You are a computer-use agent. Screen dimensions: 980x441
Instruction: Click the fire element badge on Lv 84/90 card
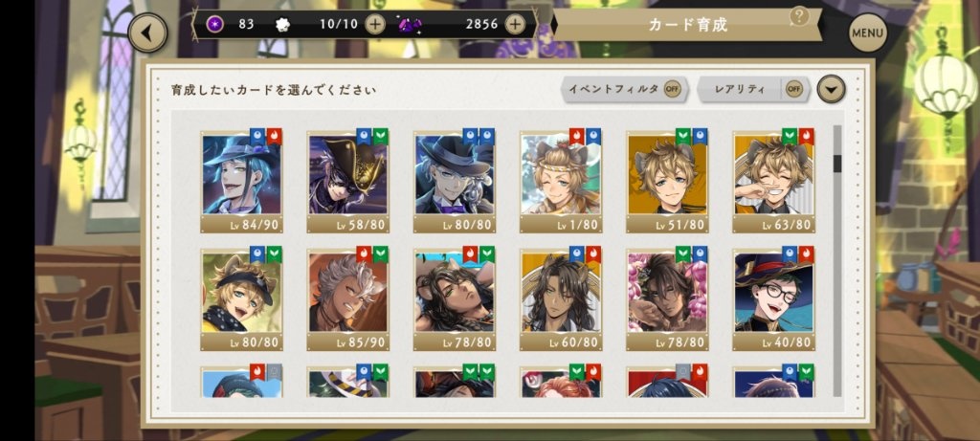tap(275, 136)
